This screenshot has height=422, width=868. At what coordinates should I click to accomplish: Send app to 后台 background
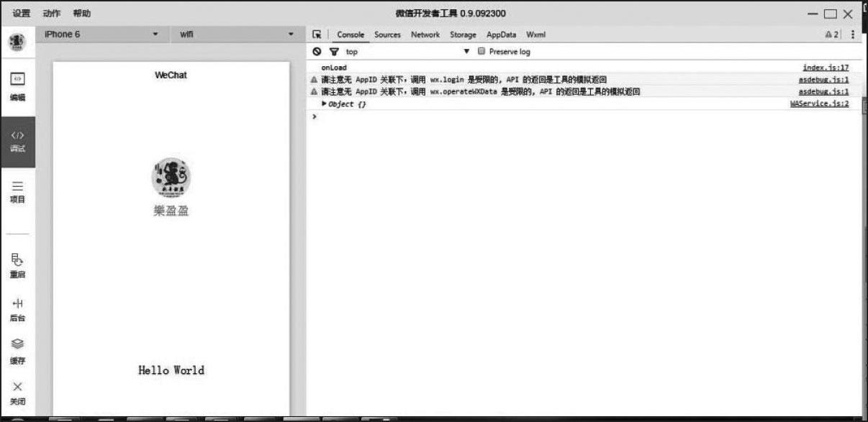18,310
